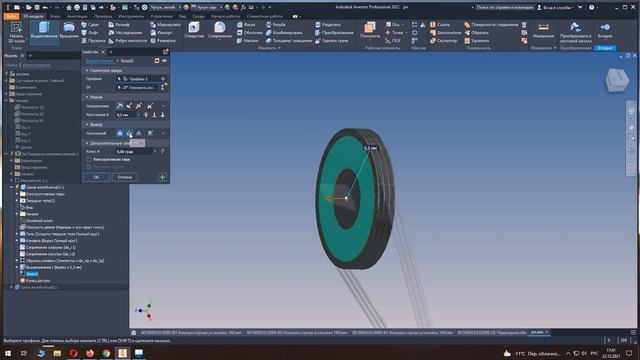Click the Оболочка (Shell) tool

pos(249,33)
